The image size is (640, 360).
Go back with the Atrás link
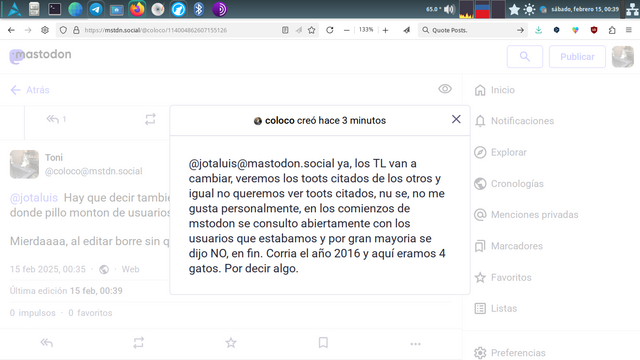[30, 90]
